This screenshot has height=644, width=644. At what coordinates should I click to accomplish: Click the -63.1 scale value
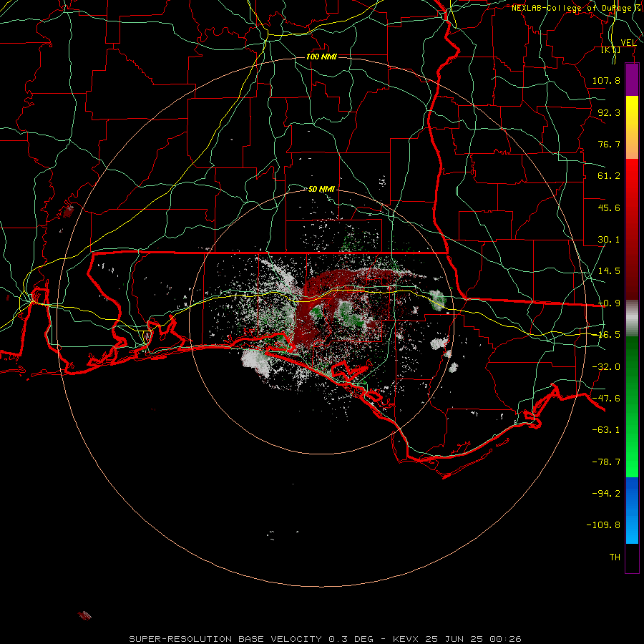coord(606,430)
